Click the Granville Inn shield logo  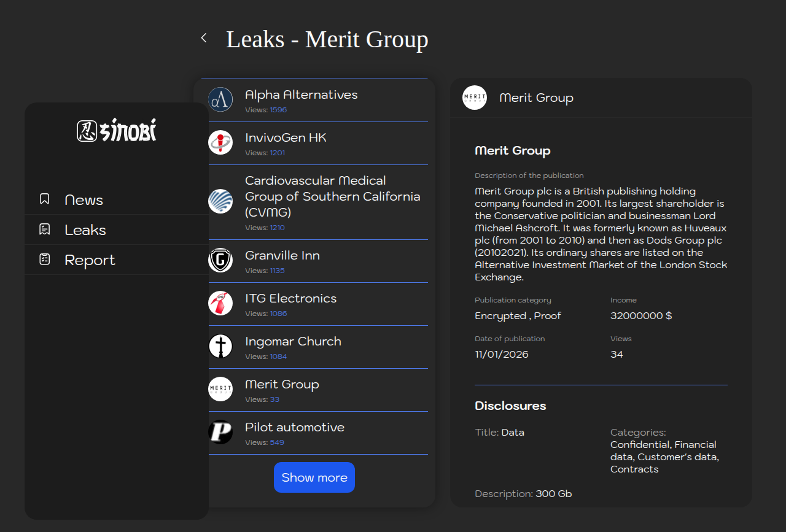(x=220, y=260)
